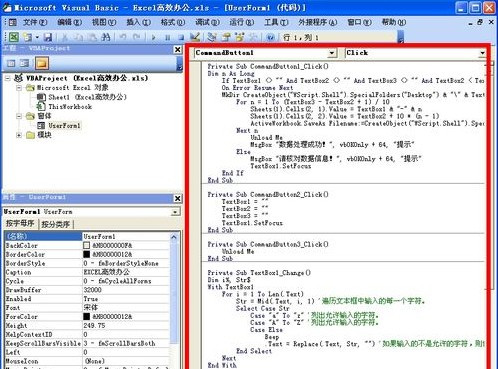Click the Font property value 宋体
The width and height of the screenshot is (498, 369).
pyautogui.click(x=91, y=308)
